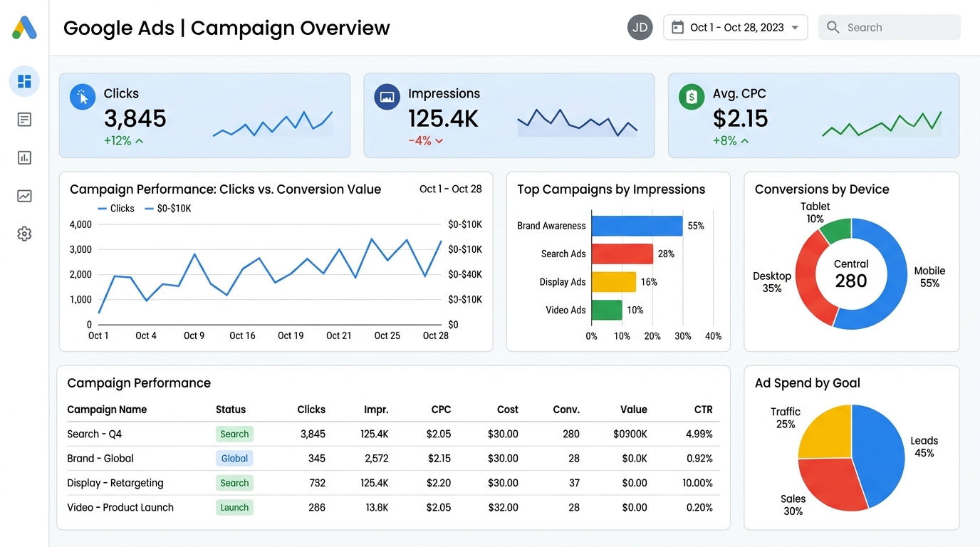Toggle the Clicks legend entry
Viewport: 980px width, 547px height.
point(115,209)
